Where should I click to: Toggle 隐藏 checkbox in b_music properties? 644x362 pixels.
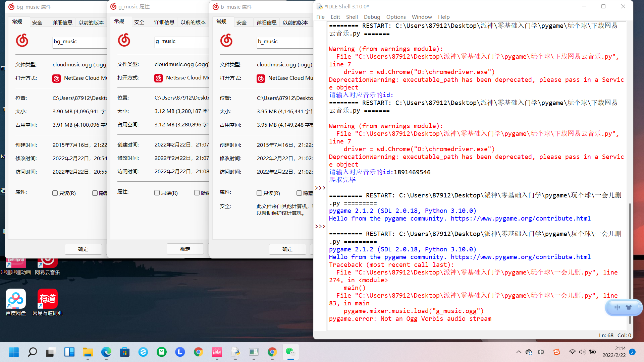(x=299, y=193)
